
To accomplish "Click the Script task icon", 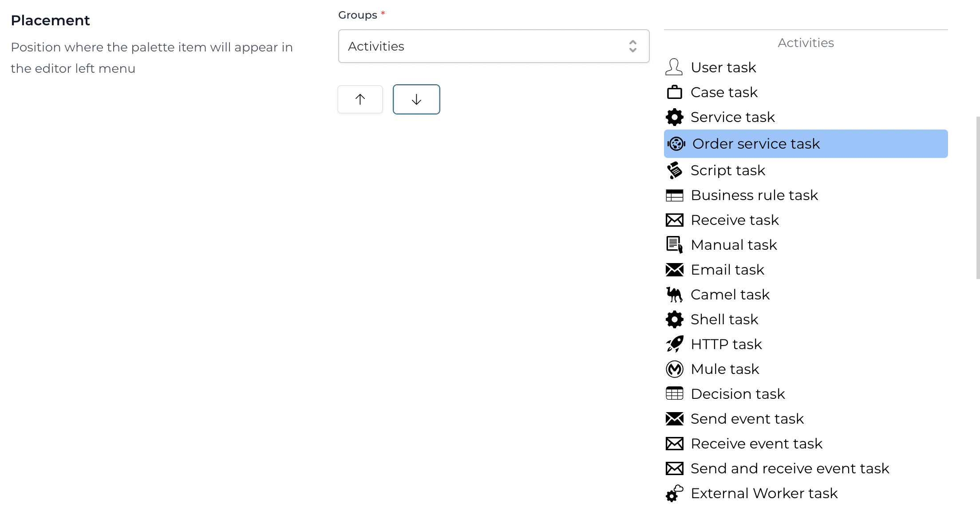I will click(x=675, y=170).
